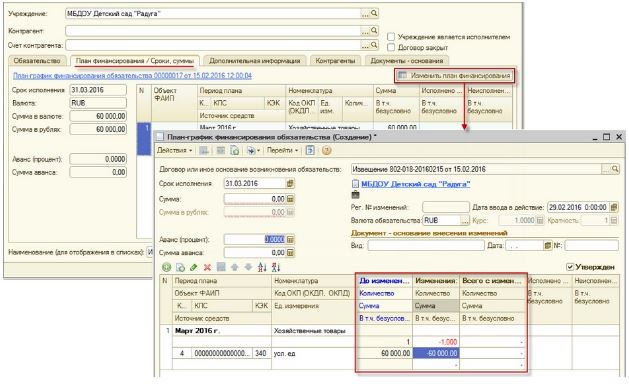Click Срок исполнения field in back window
Viewport: 629px width, 384px height.
coord(98,90)
